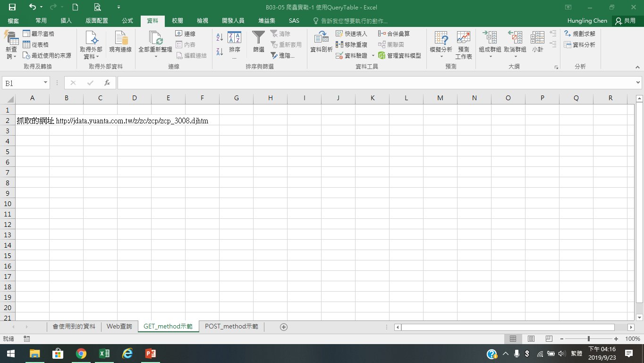Collapse the ribbon with the arrow

pyautogui.click(x=638, y=67)
